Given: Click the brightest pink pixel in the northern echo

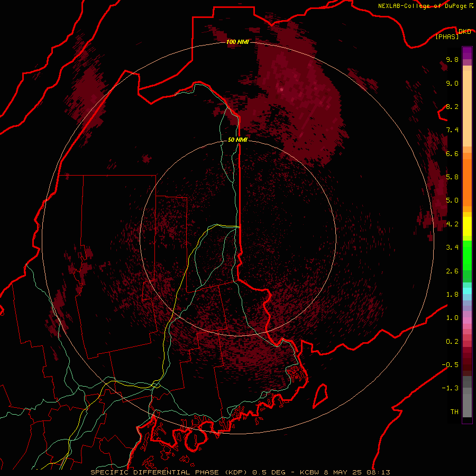Looking at the screenshot, I should [282, 89].
